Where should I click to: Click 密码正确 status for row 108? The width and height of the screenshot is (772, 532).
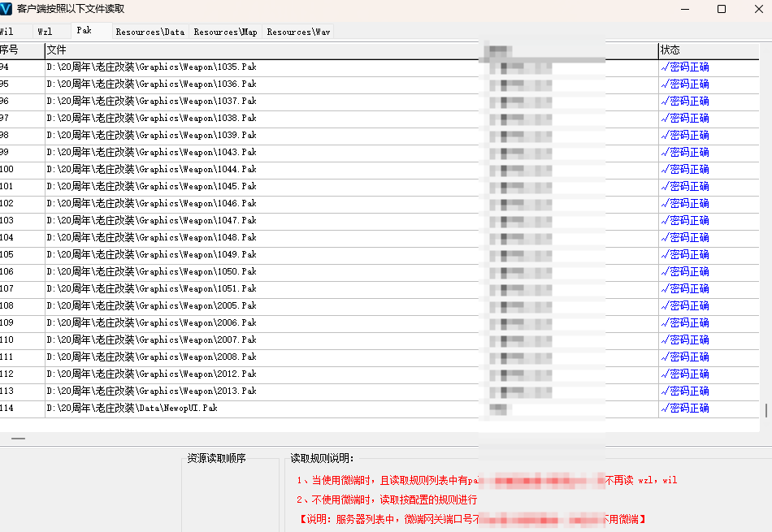(x=685, y=305)
